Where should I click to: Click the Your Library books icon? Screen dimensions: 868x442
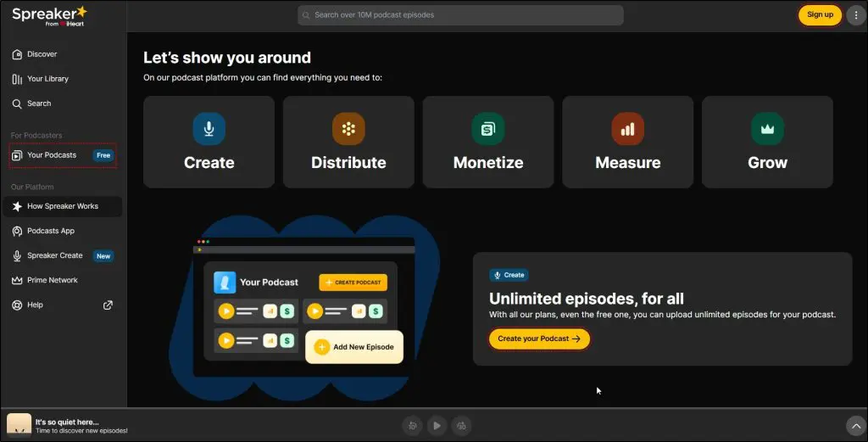(17, 79)
